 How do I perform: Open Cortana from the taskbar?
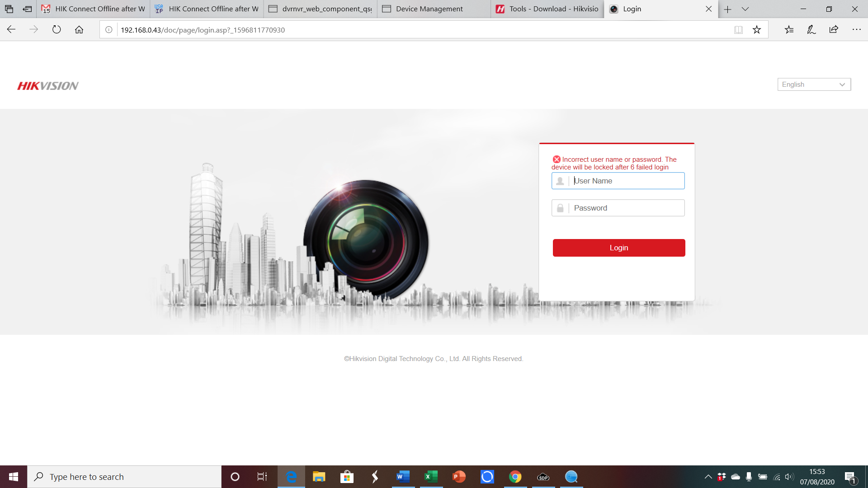coord(235,477)
